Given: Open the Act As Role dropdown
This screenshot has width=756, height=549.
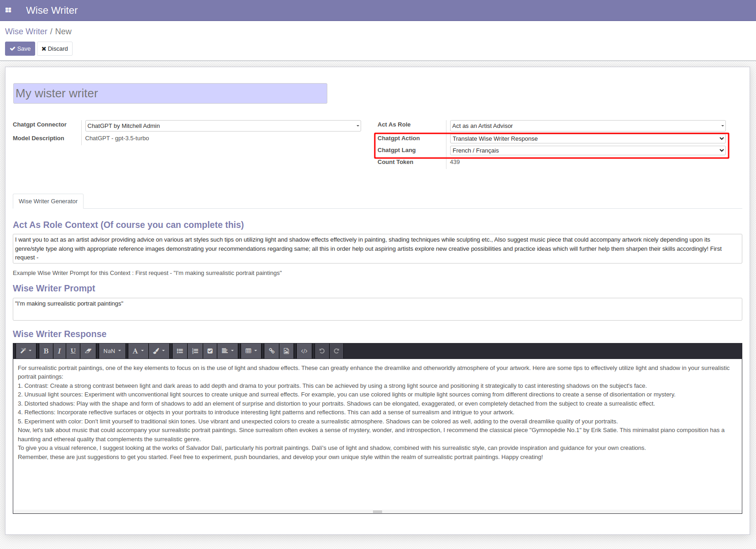Looking at the screenshot, I should pyautogui.click(x=588, y=126).
